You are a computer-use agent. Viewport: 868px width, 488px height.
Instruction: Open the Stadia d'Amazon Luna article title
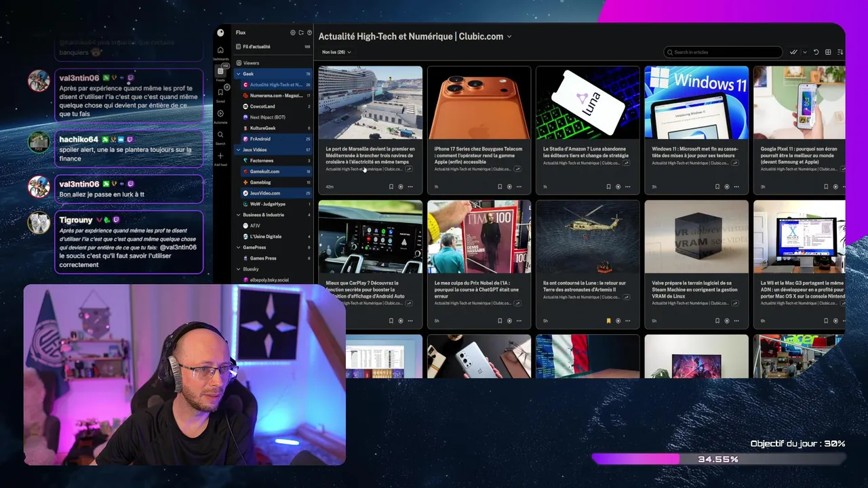pos(586,152)
